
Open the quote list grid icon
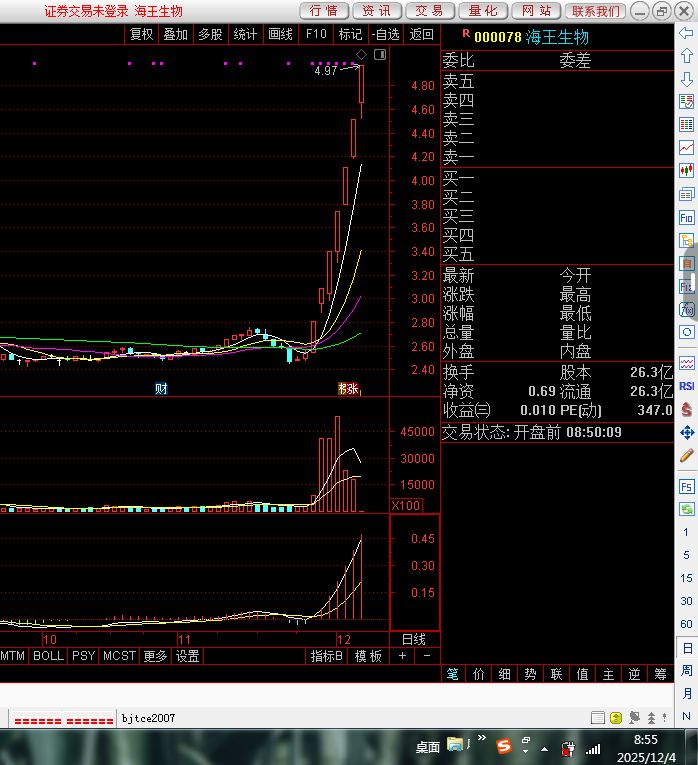(686, 124)
